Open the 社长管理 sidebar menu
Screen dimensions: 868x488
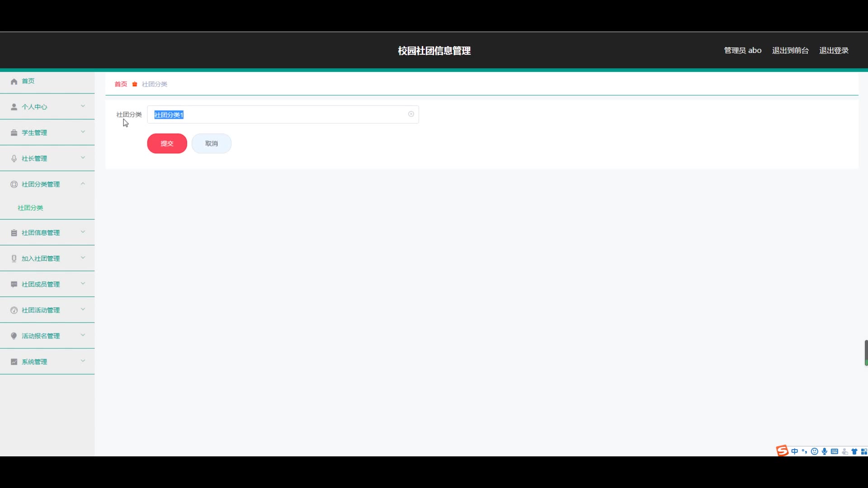(x=47, y=159)
